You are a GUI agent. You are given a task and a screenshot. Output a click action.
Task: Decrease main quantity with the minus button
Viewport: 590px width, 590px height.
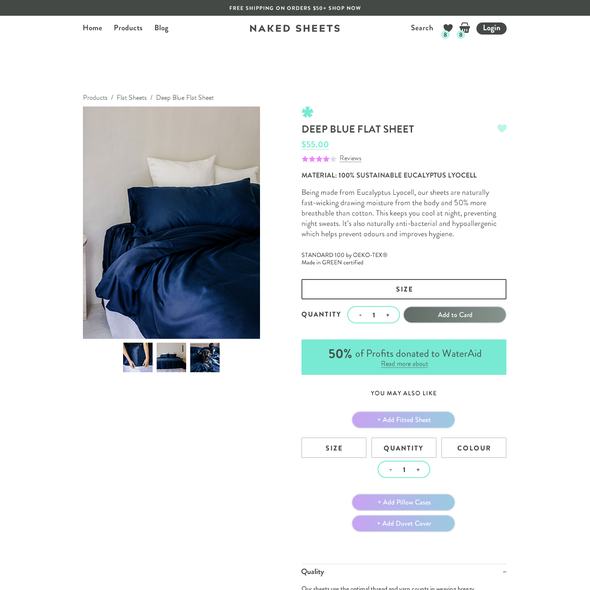(360, 315)
